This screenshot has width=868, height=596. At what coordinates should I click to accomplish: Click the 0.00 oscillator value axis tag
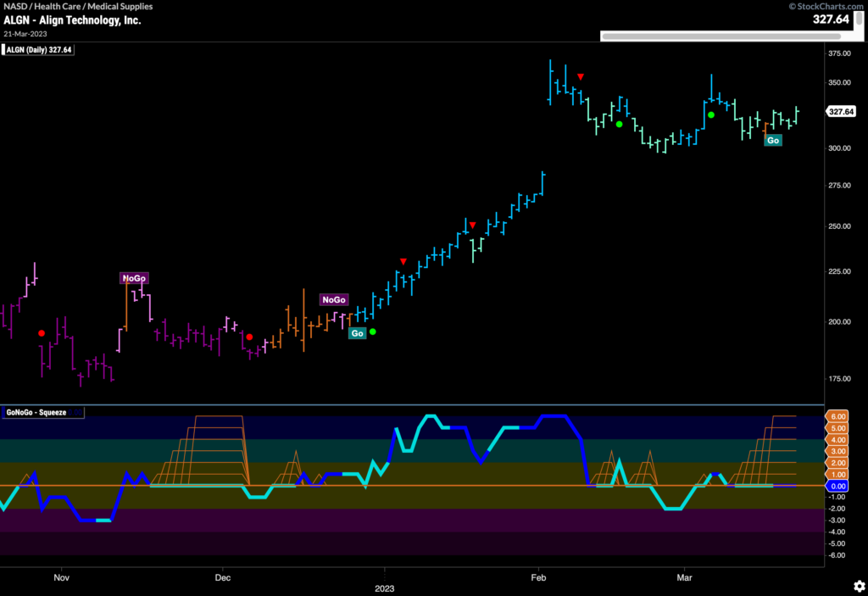837,487
